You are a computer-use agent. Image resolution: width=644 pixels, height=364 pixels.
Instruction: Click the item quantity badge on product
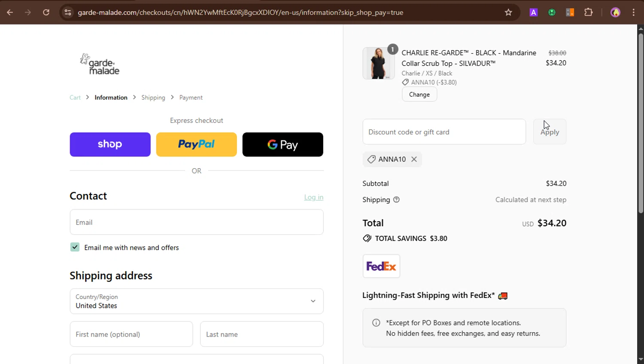(392, 49)
